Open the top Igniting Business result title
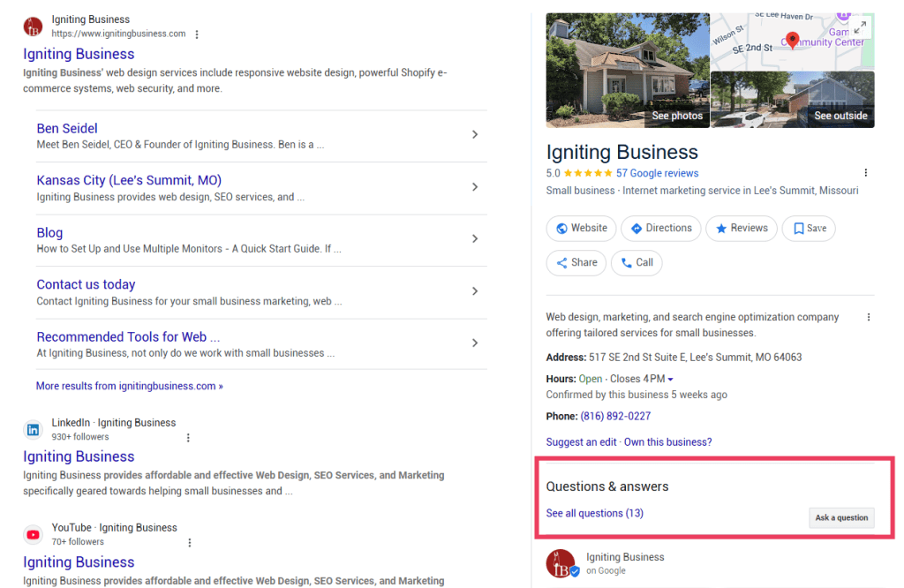This screenshot has height=588, width=904. point(79,54)
